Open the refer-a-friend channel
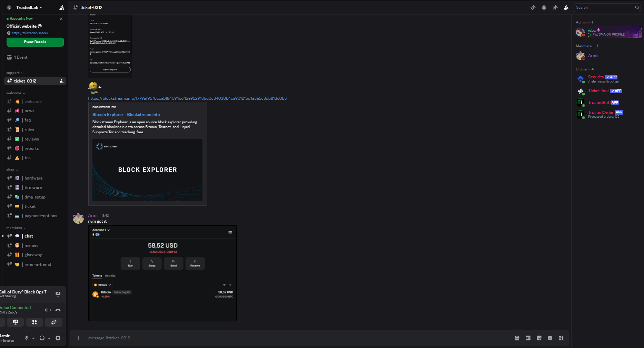Viewport: 644px width, 348px height. (35, 264)
